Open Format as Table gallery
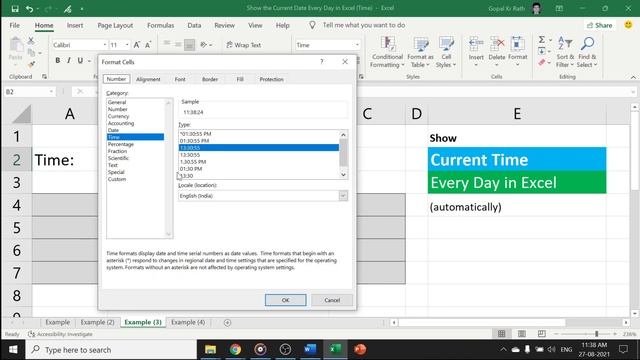The image size is (640, 360). (420, 52)
